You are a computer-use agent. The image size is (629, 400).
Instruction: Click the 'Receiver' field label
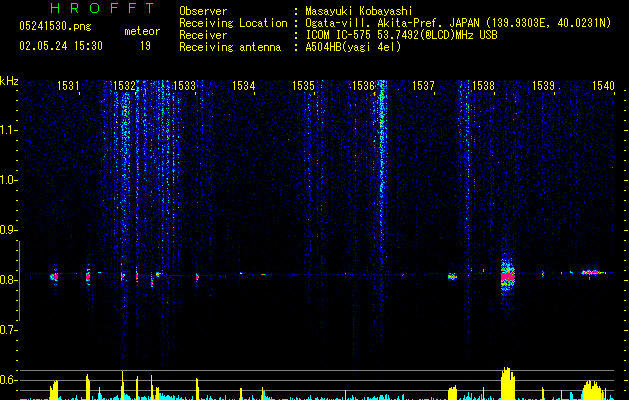203,35
